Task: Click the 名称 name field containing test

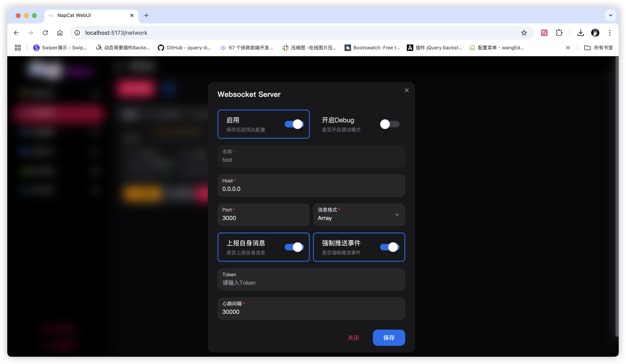Action: tap(311, 156)
